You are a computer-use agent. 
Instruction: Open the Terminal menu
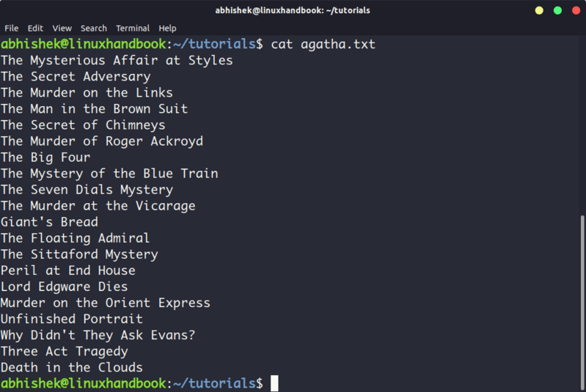(132, 29)
